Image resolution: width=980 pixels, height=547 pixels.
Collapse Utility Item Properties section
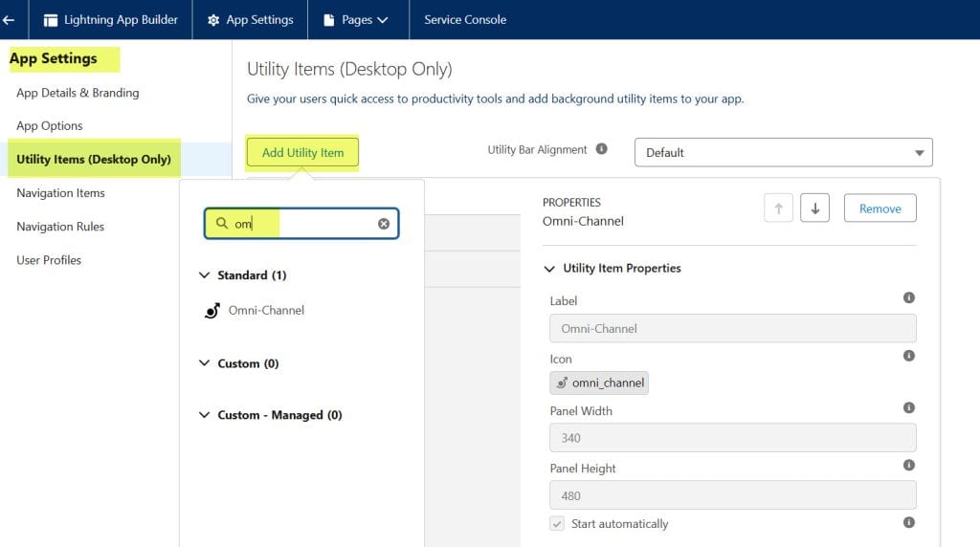coord(549,269)
